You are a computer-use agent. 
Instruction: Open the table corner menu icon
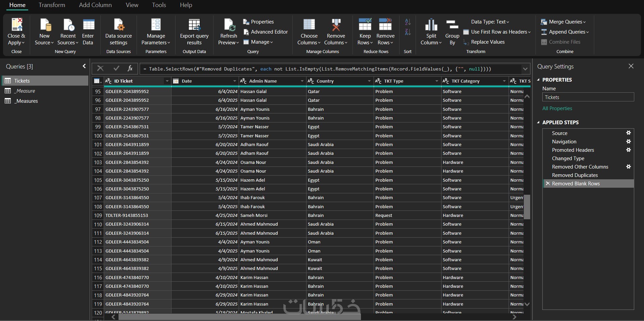[x=97, y=81]
